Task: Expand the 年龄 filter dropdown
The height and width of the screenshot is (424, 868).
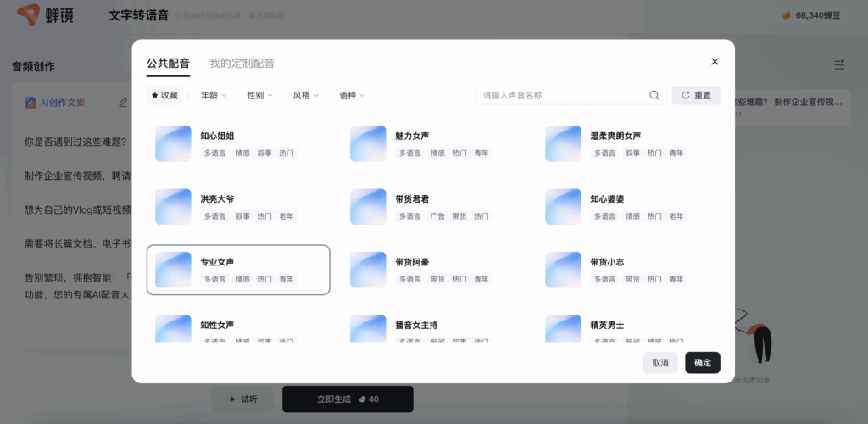Action: (x=214, y=95)
